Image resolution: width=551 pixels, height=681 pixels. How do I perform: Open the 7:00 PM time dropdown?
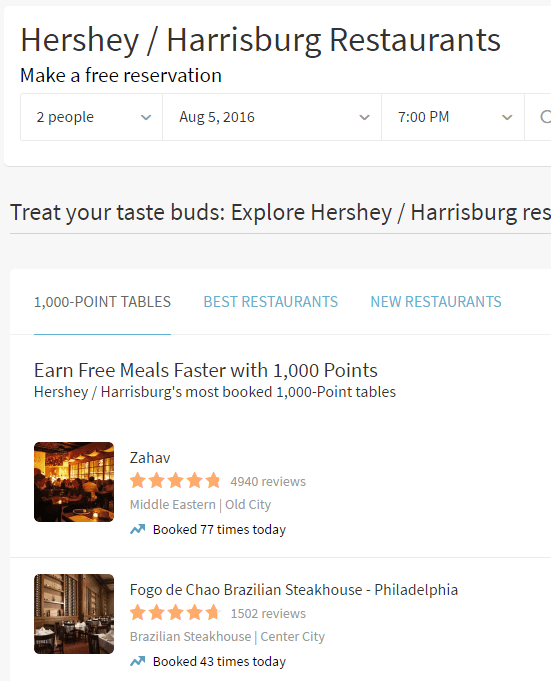click(x=453, y=117)
